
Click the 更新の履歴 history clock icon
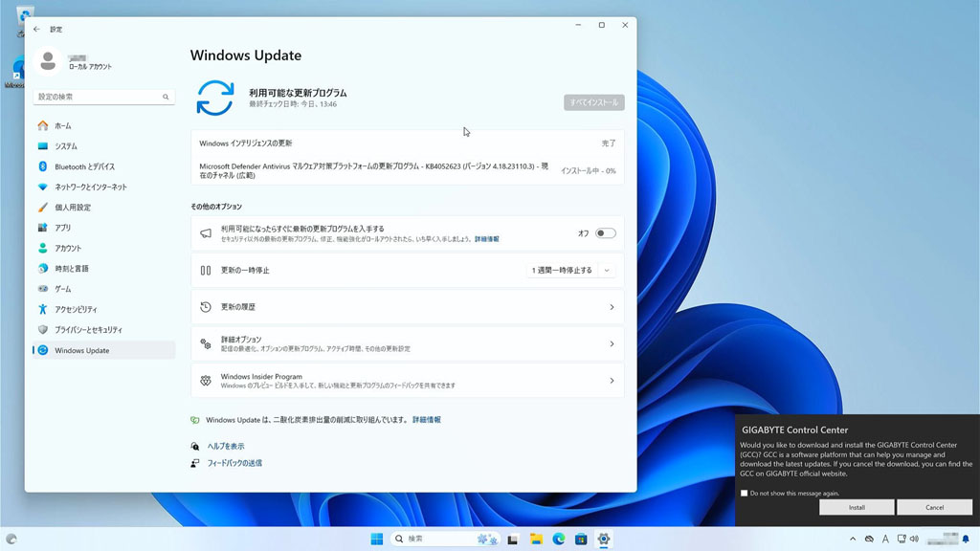205,307
